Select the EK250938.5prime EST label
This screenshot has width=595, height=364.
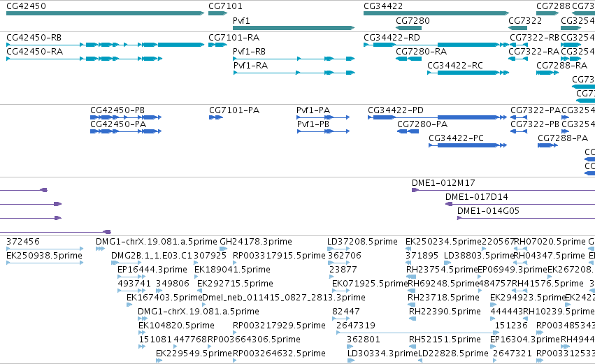(x=44, y=256)
